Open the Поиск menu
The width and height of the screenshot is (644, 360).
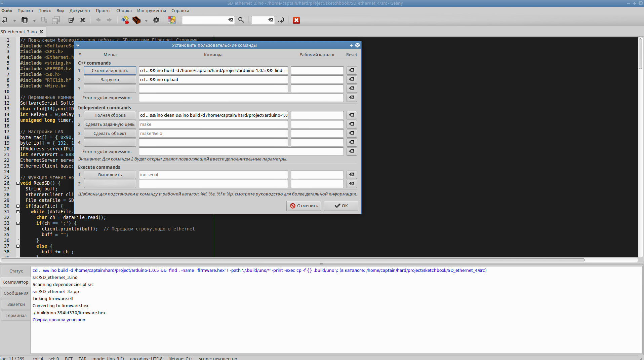tap(45, 10)
